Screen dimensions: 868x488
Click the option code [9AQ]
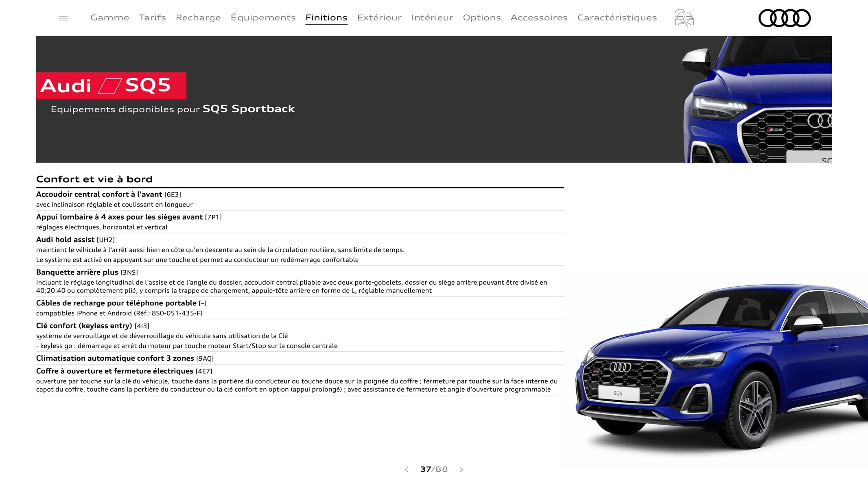[x=205, y=359]
